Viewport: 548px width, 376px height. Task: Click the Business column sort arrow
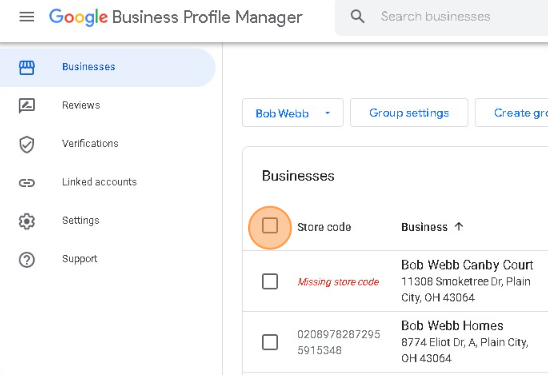pyautogui.click(x=459, y=227)
